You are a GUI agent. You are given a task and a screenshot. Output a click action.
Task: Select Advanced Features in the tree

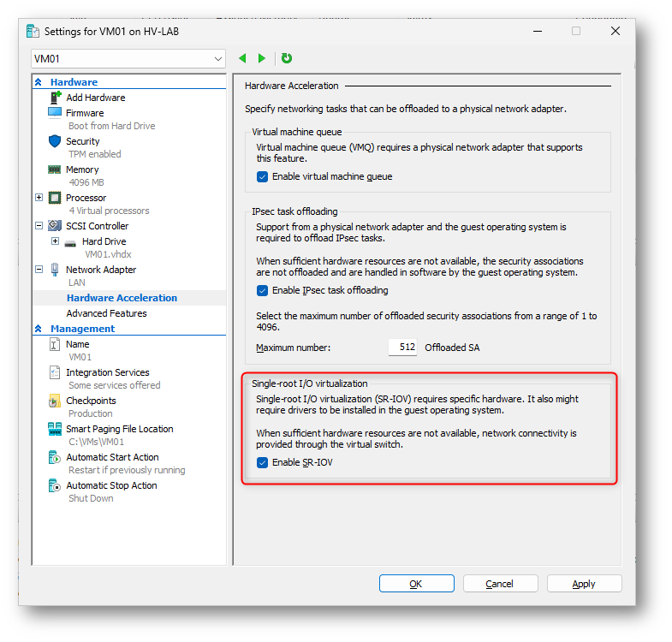(106, 313)
